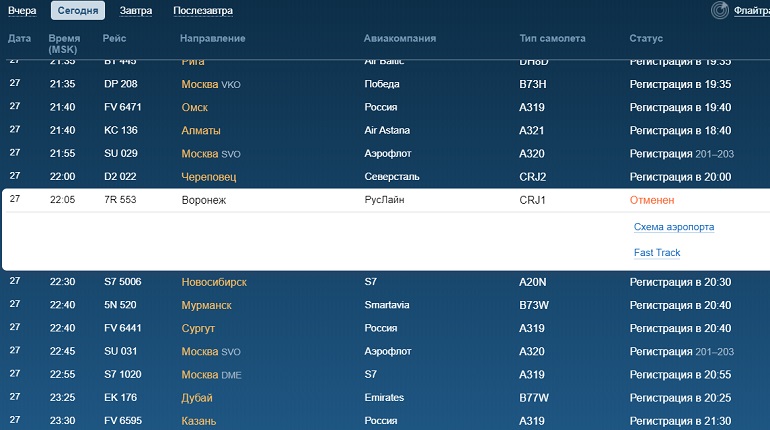
Task: Open the Завтра tab
Action: (x=136, y=10)
